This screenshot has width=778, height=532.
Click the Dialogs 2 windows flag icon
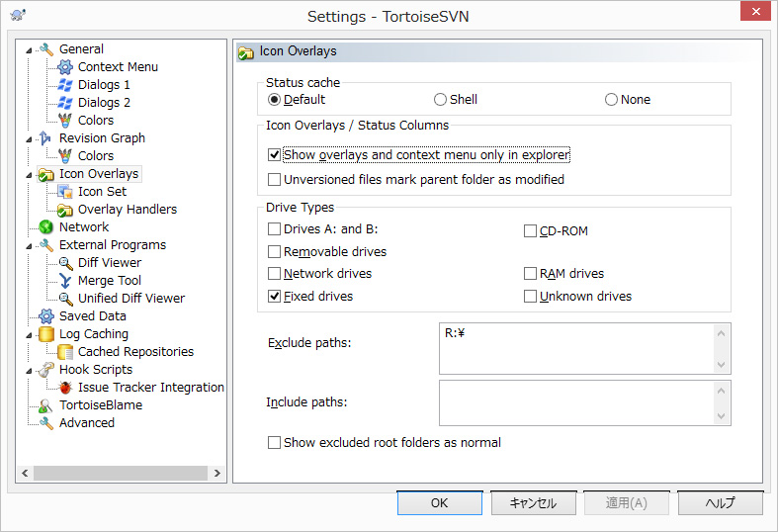[65, 103]
